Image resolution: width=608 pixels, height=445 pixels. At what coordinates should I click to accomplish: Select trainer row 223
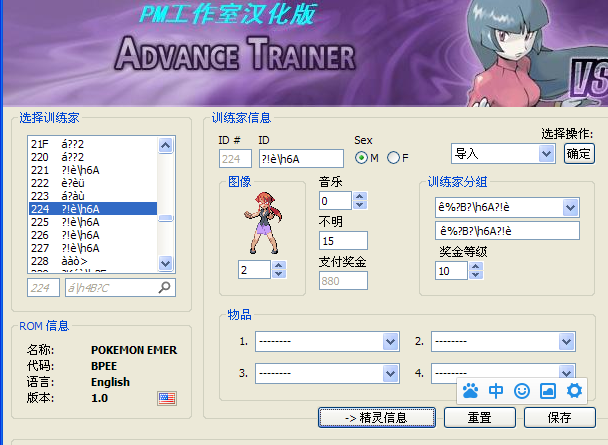pyautogui.click(x=93, y=196)
